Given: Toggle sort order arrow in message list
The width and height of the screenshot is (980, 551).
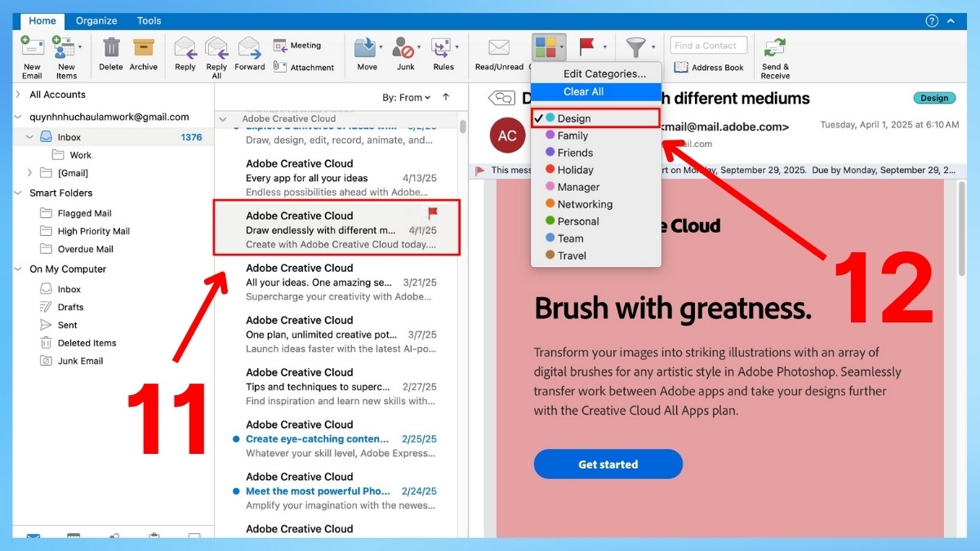Looking at the screenshot, I should coord(446,97).
